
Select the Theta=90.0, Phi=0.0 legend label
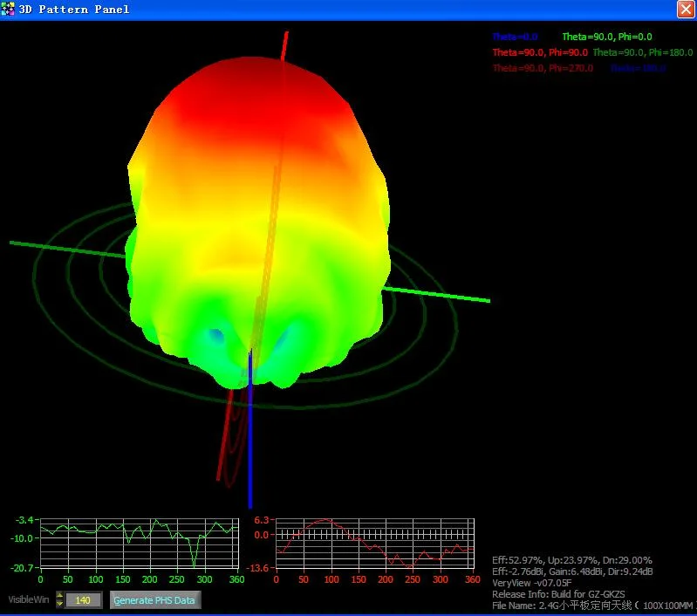606,37
